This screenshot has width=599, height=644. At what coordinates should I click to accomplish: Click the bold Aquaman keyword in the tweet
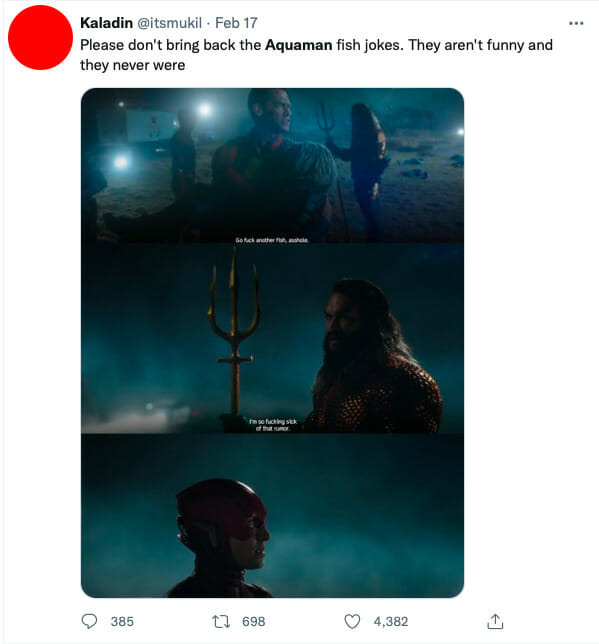[299, 45]
